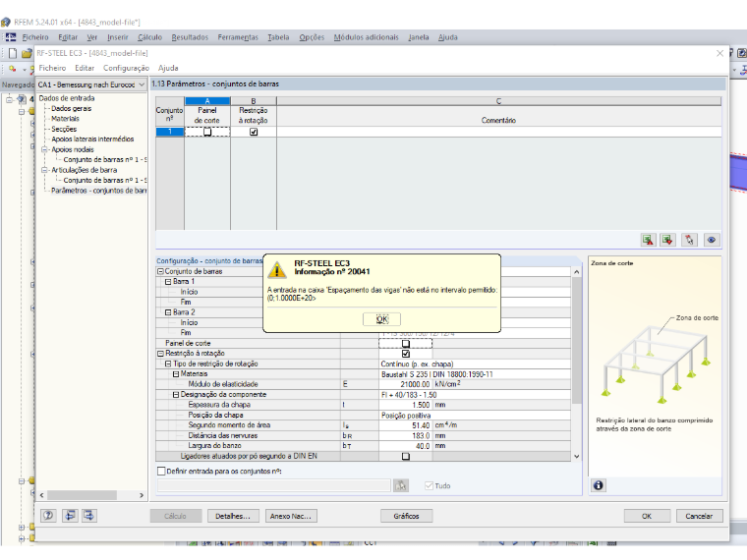Go to the next table using the forward arrow icon
747x560 pixels.
point(89,515)
